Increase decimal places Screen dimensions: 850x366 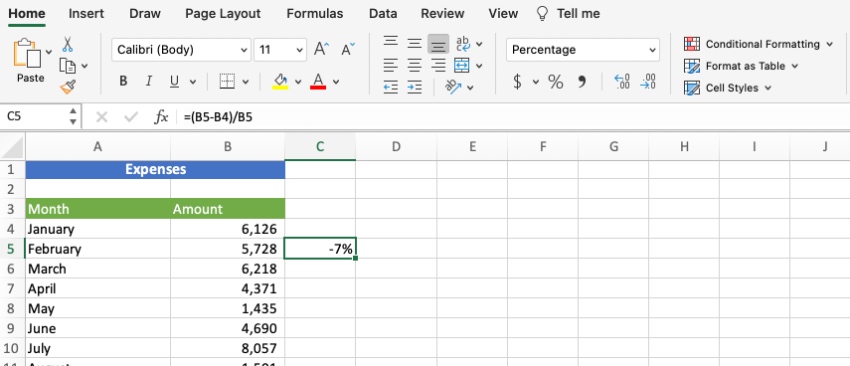click(622, 82)
